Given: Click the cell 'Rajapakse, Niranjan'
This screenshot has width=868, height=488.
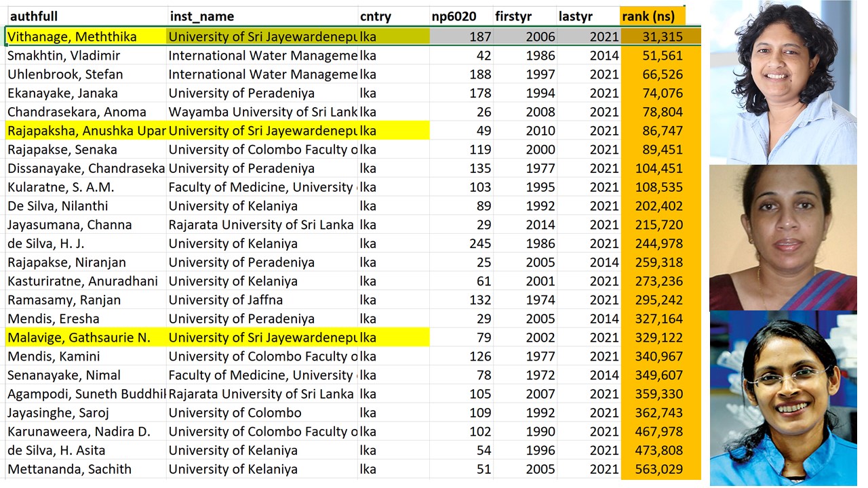Looking at the screenshot, I should tap(86, 262).
